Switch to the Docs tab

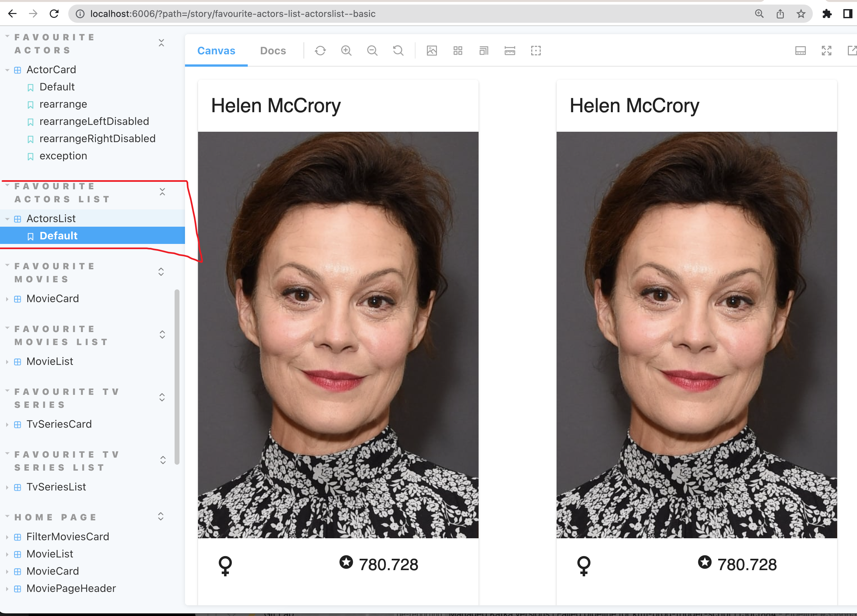(x=273, y=51)
